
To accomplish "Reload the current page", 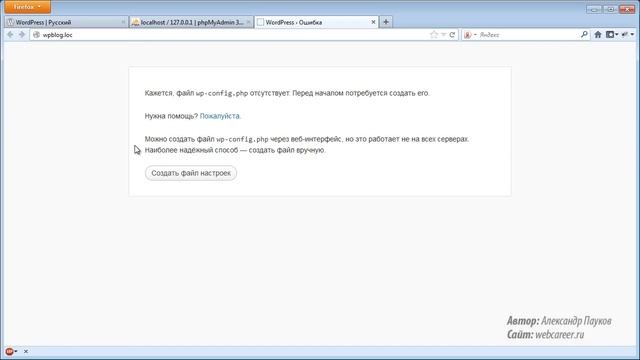I will [452, 35].
